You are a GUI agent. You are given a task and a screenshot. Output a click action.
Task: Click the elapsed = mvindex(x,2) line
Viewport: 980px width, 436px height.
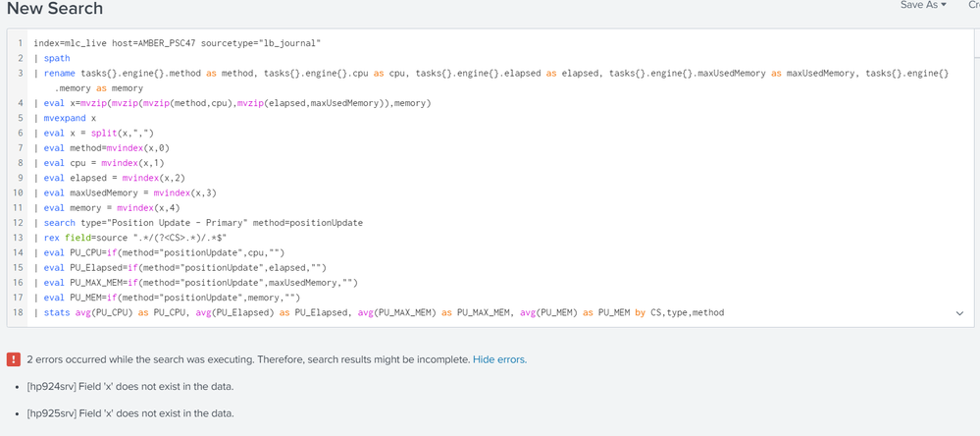coord(109,178)
